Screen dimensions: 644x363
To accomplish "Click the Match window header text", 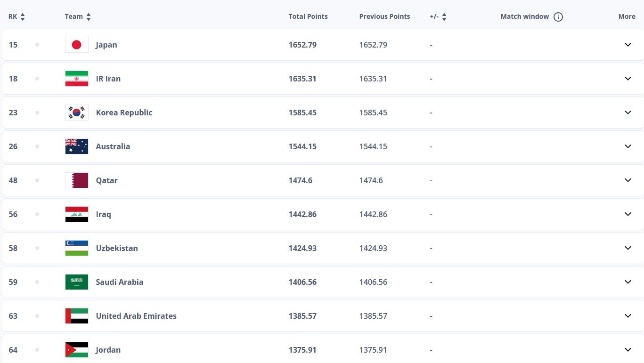I will (x=525, y=16).
